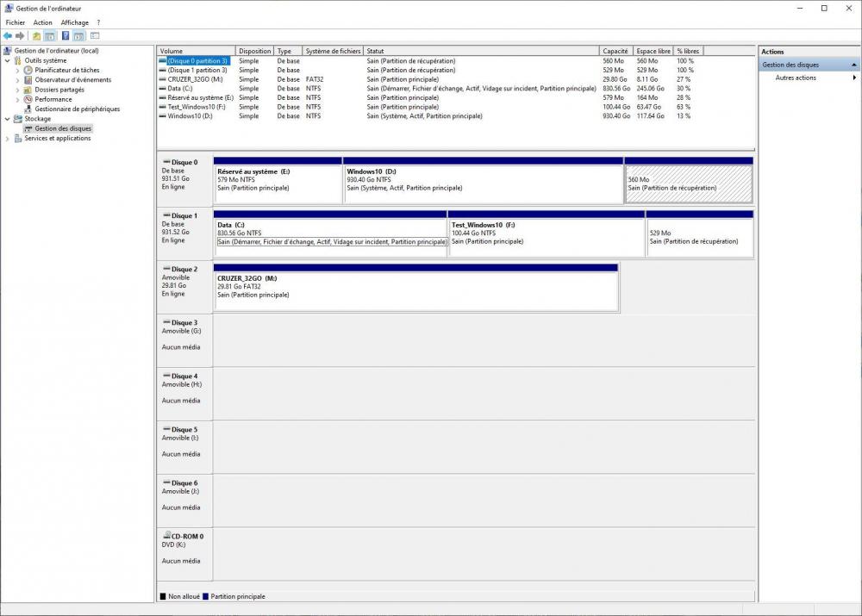Open Planificateur de tâches clock icon
The image size is (862, 616).
click(28, 71)
